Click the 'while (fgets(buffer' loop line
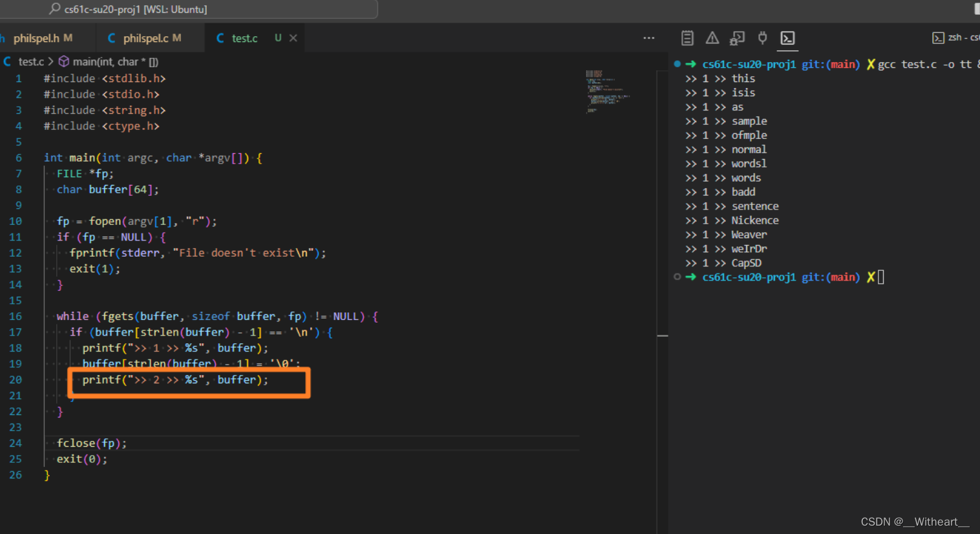Screen dimensions: 980x534 pos(217,316)
